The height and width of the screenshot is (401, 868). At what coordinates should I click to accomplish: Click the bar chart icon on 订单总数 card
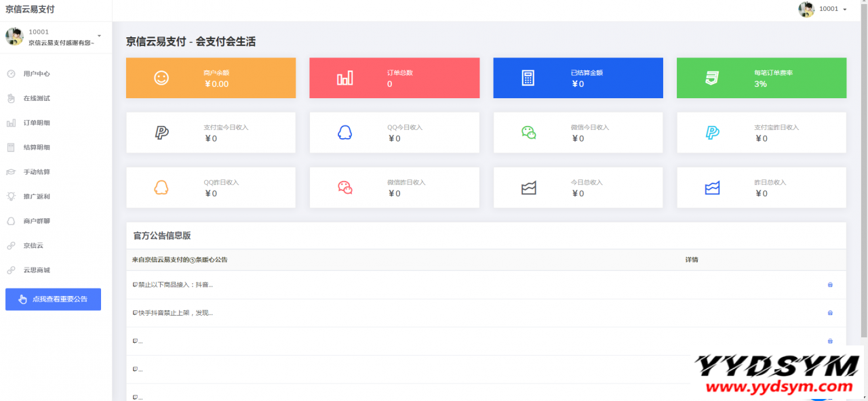[344, 78]
